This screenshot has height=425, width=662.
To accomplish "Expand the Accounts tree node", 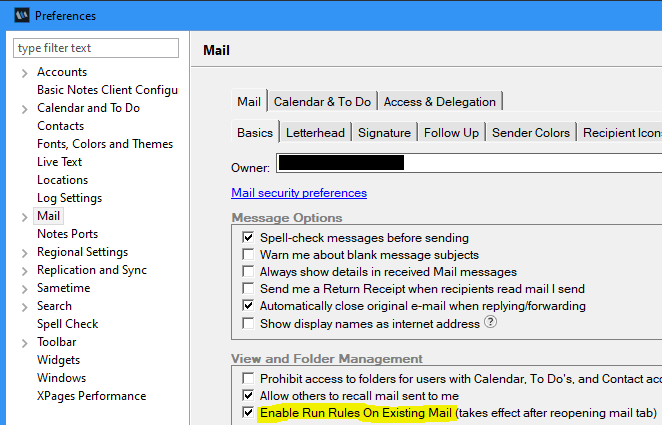I will (23, 72).
